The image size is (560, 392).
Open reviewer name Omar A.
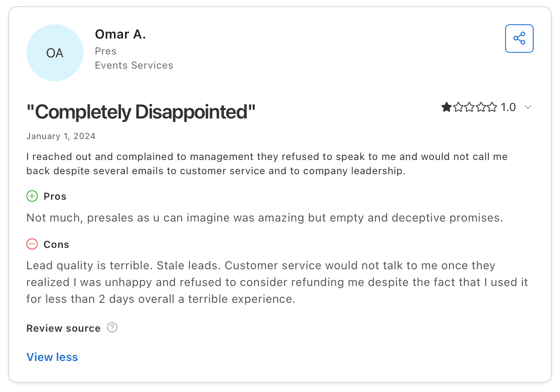pyautogui.click(x=120, y=34)
